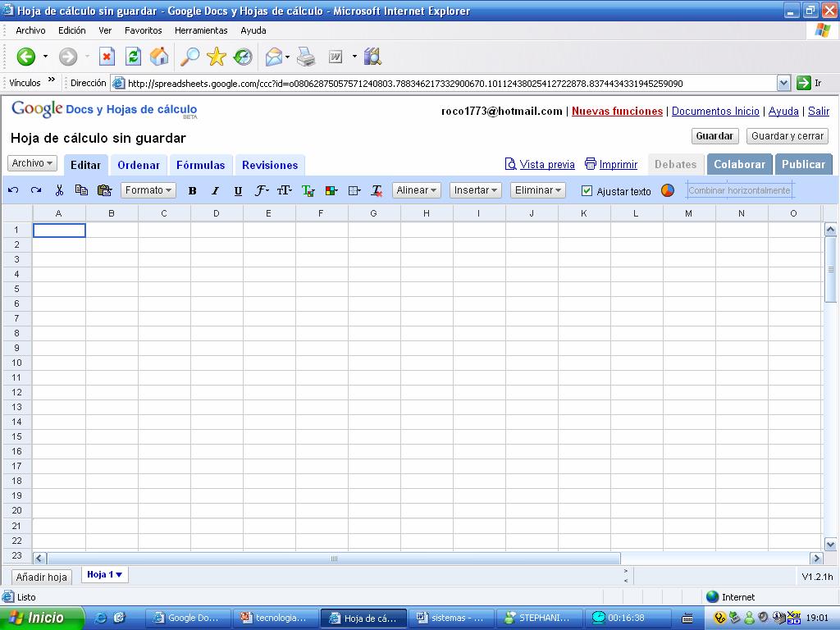Switch to the Ordenar tab
This screenshot has width=840, height=630.
point(139,165)
